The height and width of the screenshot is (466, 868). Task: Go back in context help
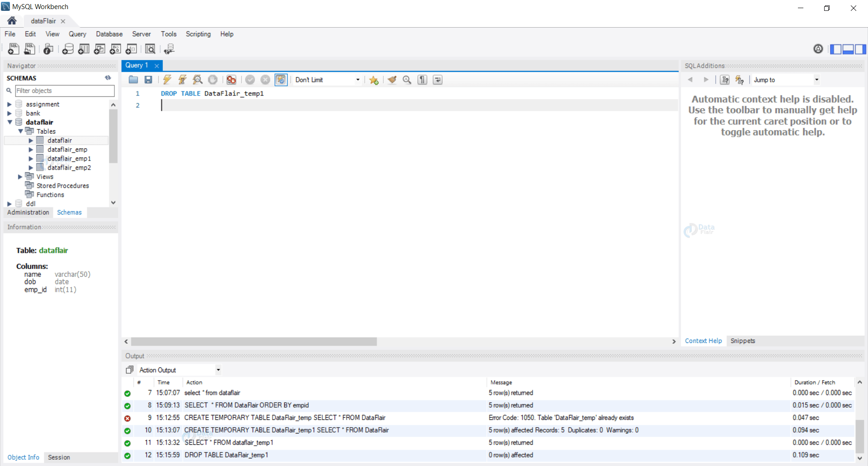[x=690, y=80]
